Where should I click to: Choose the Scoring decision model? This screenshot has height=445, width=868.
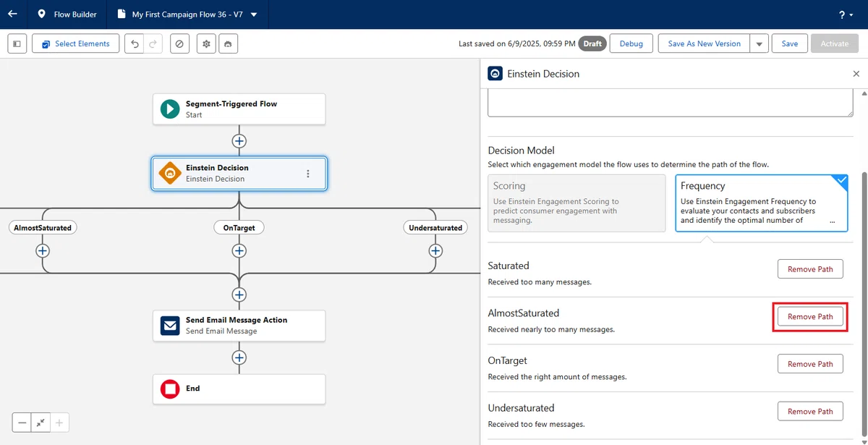pos(576,203)
